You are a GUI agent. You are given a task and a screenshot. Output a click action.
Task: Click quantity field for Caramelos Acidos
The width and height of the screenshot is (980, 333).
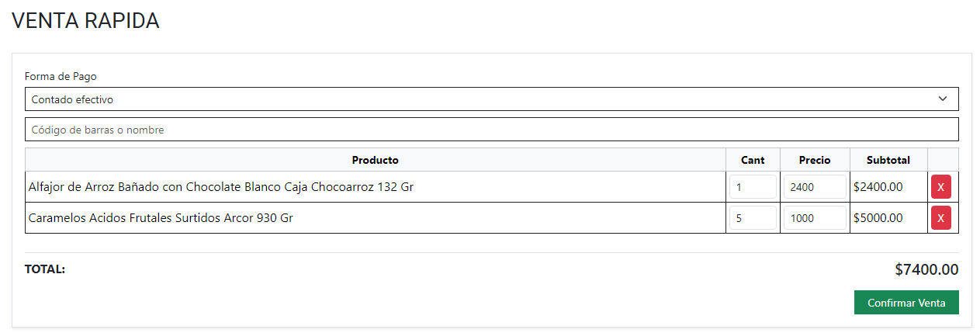[753, 218]
